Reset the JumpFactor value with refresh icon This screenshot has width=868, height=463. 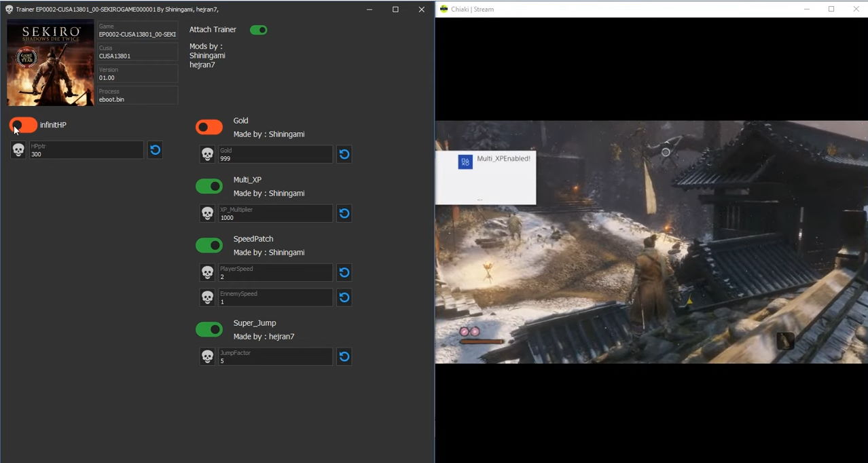[344, 356]
